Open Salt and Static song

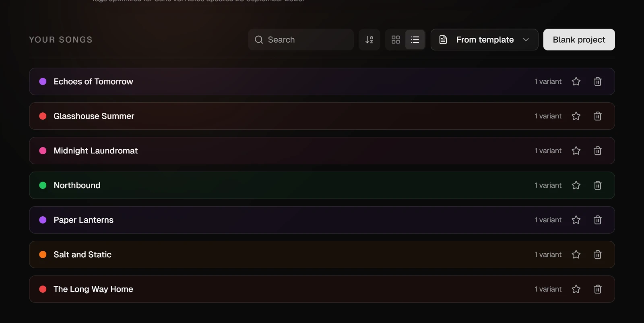click(322, 255)
